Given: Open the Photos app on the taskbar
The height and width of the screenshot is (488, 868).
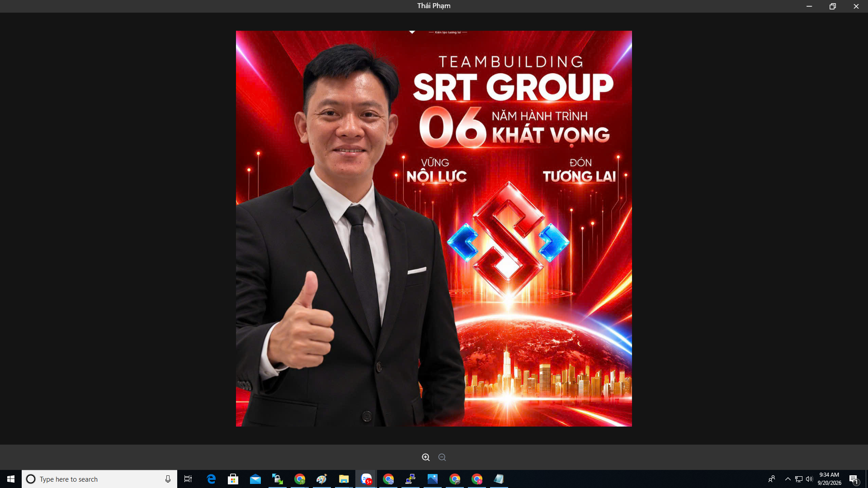Looking at the screenshot, I should click(x=433, y=479).
